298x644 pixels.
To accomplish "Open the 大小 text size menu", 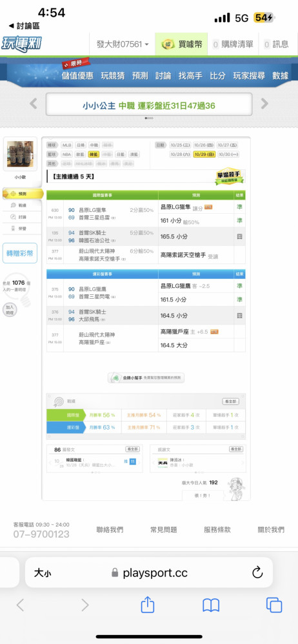I will pos(43,573).
